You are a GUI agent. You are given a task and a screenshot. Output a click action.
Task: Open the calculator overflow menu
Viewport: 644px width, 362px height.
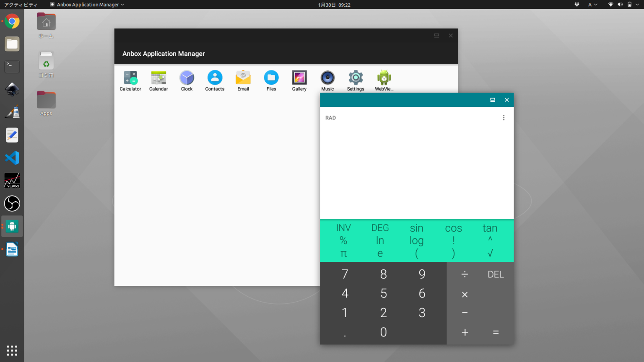(504, 118)
